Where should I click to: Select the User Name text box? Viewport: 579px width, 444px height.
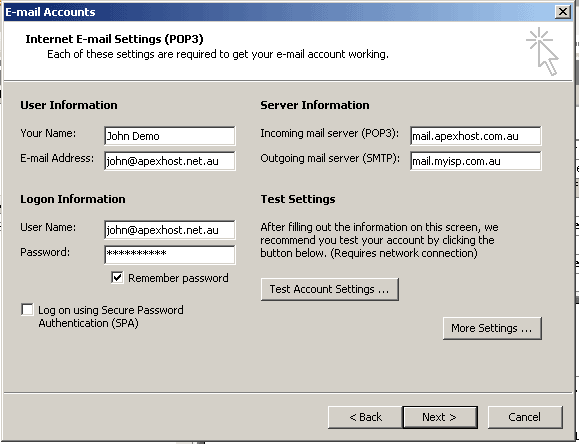coord(169,230)
